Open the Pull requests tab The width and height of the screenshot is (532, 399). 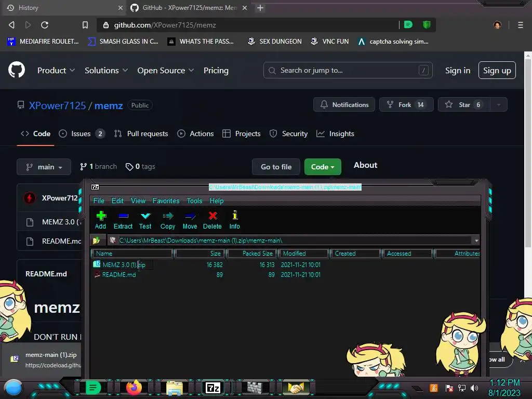click(141, 134)
